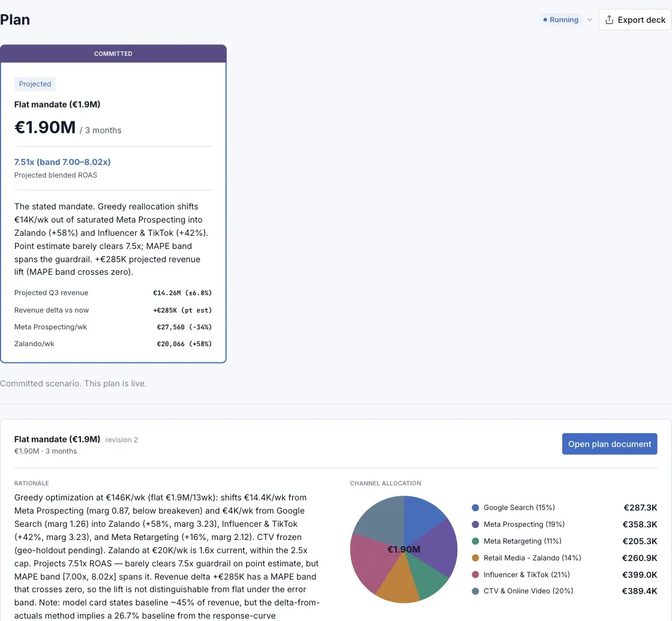672x621 pixels.
Task: Click the €1.90M budget figure
Action: pos(45,127)
